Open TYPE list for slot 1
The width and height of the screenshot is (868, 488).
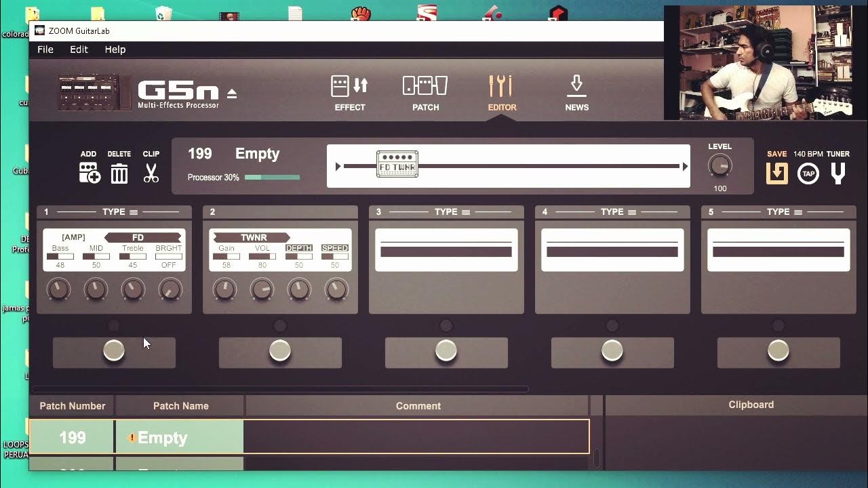120,212
